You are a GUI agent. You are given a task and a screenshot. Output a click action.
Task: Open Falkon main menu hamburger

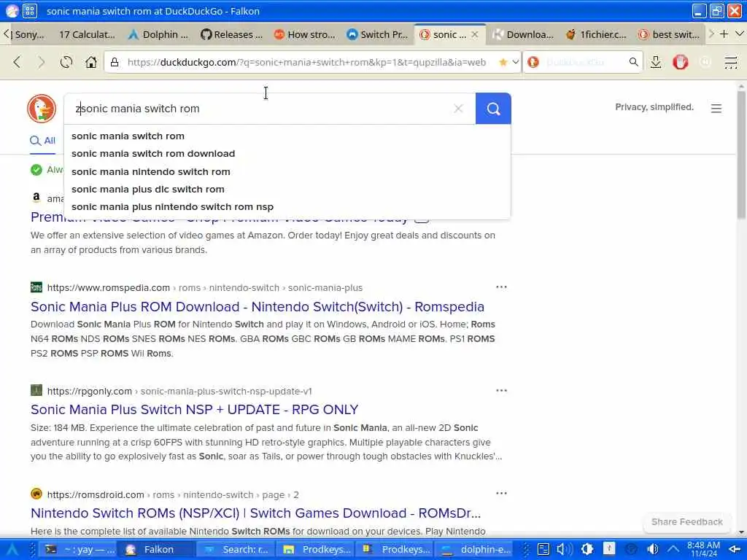click(730, 62)
